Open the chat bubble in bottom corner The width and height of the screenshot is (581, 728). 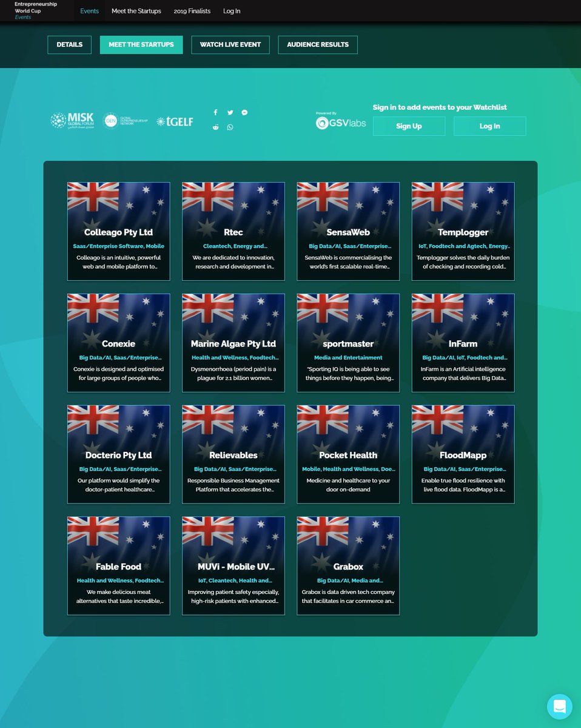[559, 706]
